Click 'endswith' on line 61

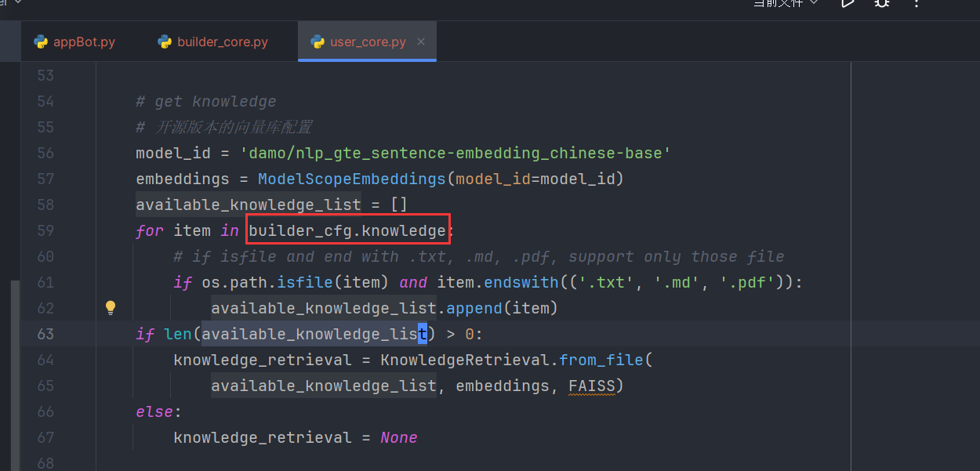(x=521, y=282)
